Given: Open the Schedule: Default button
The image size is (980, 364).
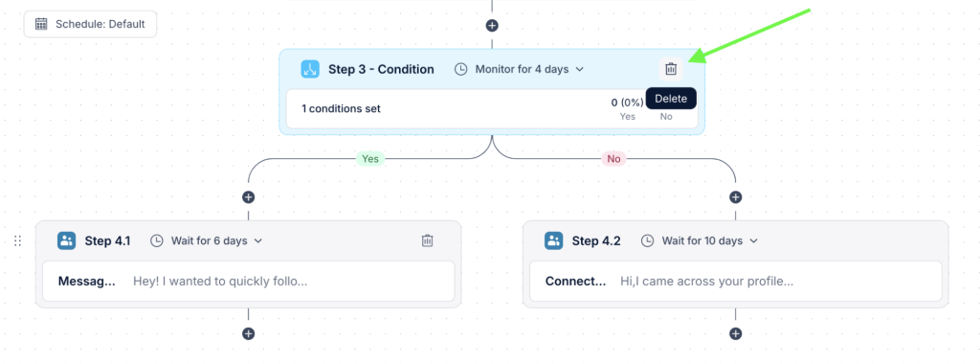Looking at the screenshot, I should click(x=90, y=24).
